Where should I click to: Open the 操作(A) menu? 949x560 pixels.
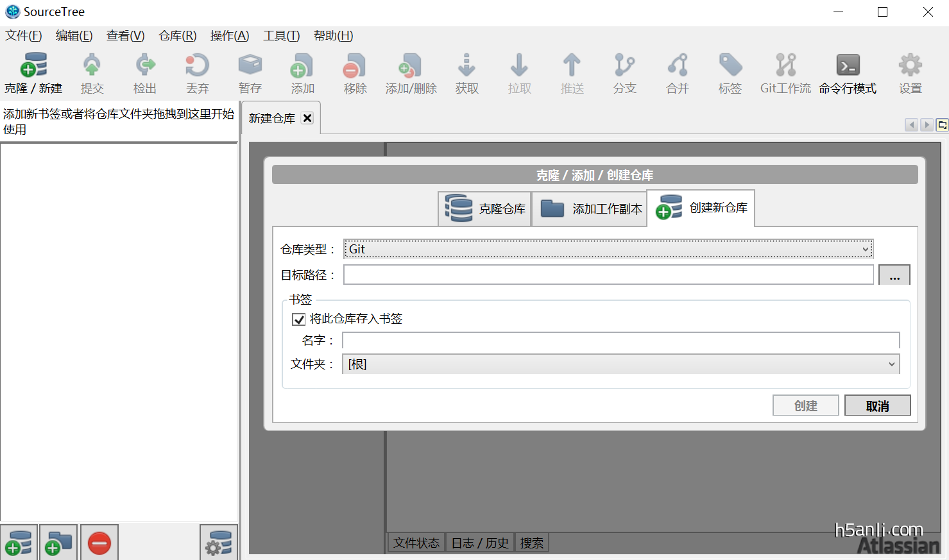pos(230,36)
